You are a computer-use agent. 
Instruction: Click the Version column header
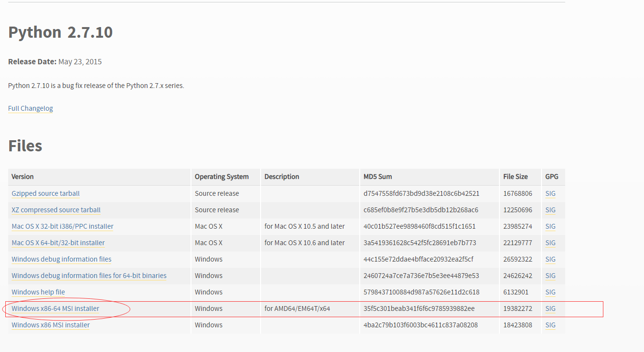22,176
